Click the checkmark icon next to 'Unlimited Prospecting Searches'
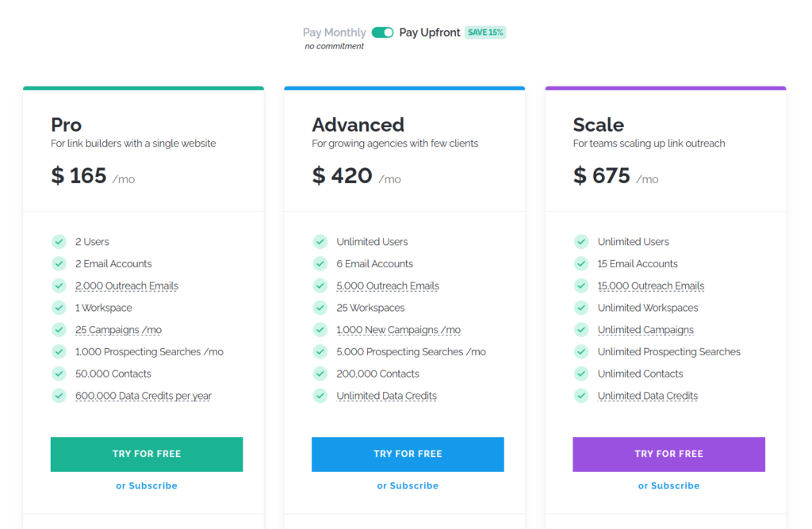812x529 pixels. coord(581,351)
